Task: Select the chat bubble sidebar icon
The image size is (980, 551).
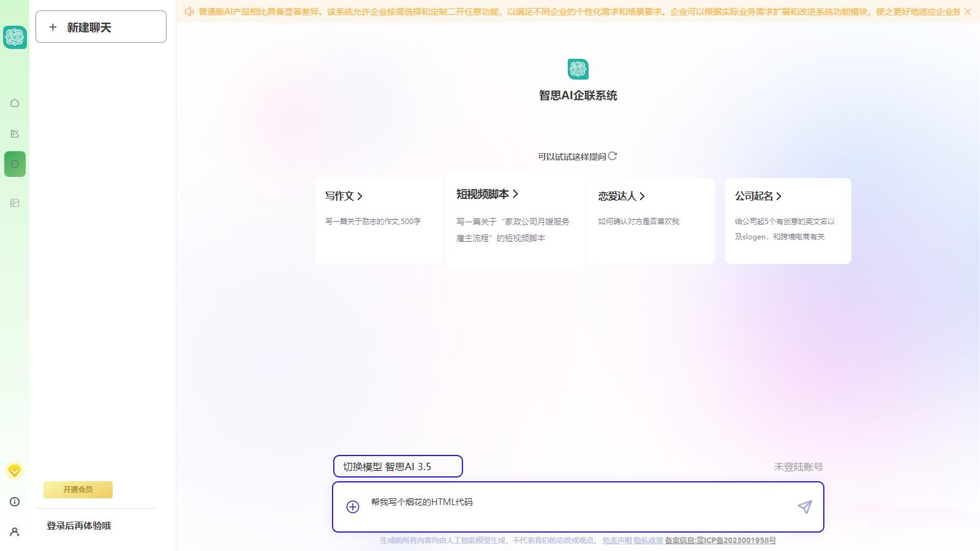Action: point(15,164)
